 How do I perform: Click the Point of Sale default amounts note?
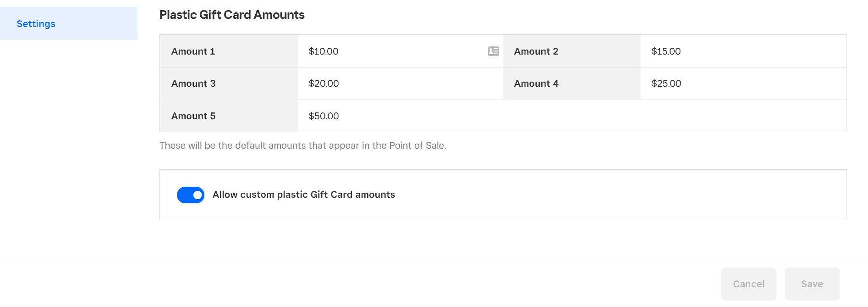coord(302,145)
